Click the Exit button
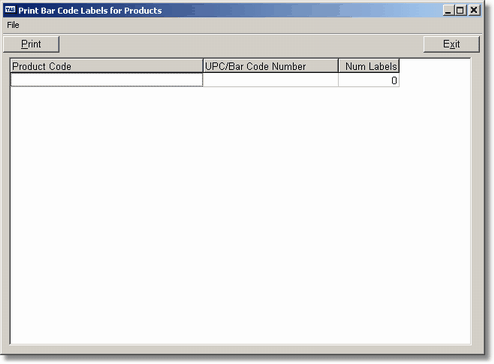Image resolution: width=494 pixels, height=364 pixels. (451, 44)
